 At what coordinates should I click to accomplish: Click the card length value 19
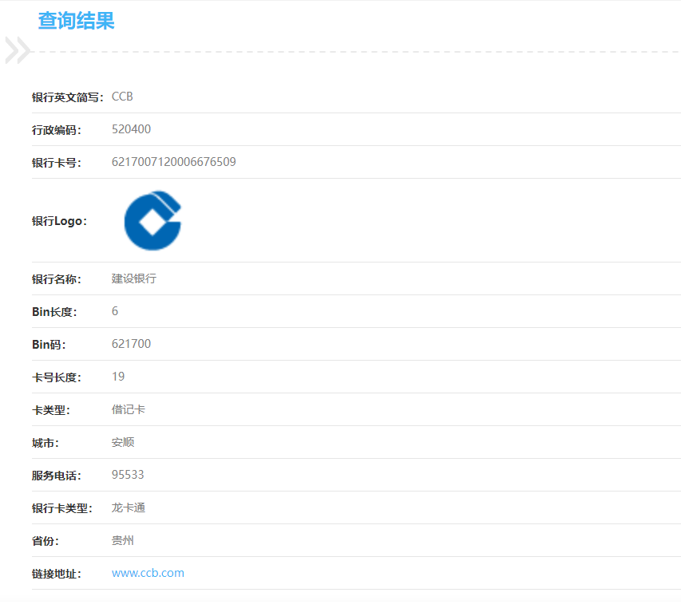pos(118,377)
